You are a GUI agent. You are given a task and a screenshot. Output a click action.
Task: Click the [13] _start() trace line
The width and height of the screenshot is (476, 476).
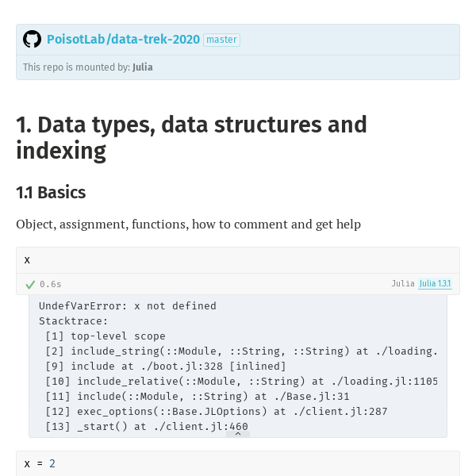click(147, 427)
